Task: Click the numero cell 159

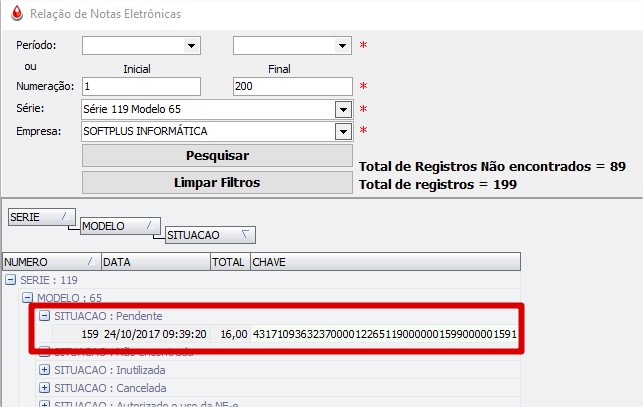Action: pos(77,334)
